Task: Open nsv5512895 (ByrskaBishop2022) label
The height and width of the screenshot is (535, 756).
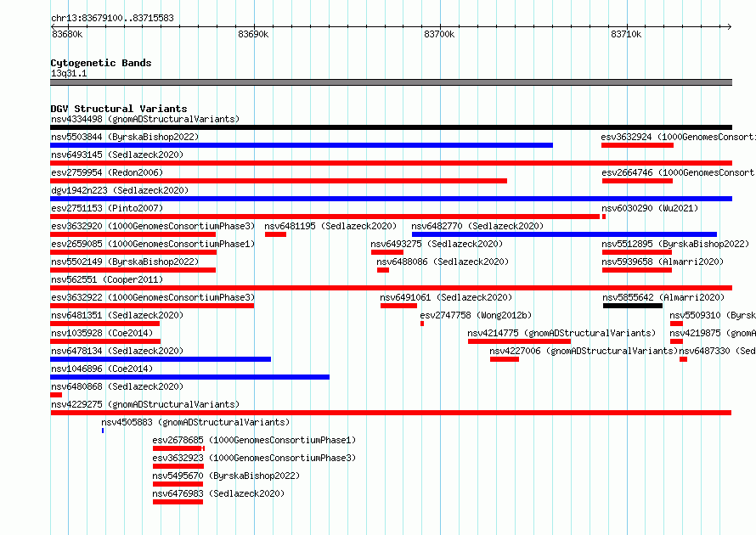Action: pyautogui.click(x=675, y=244)
